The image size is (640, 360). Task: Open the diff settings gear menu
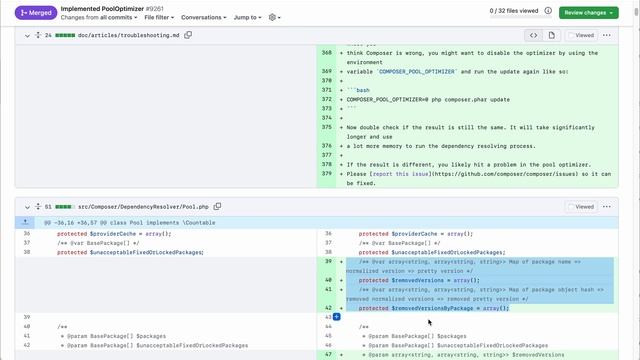coord(274,18)
